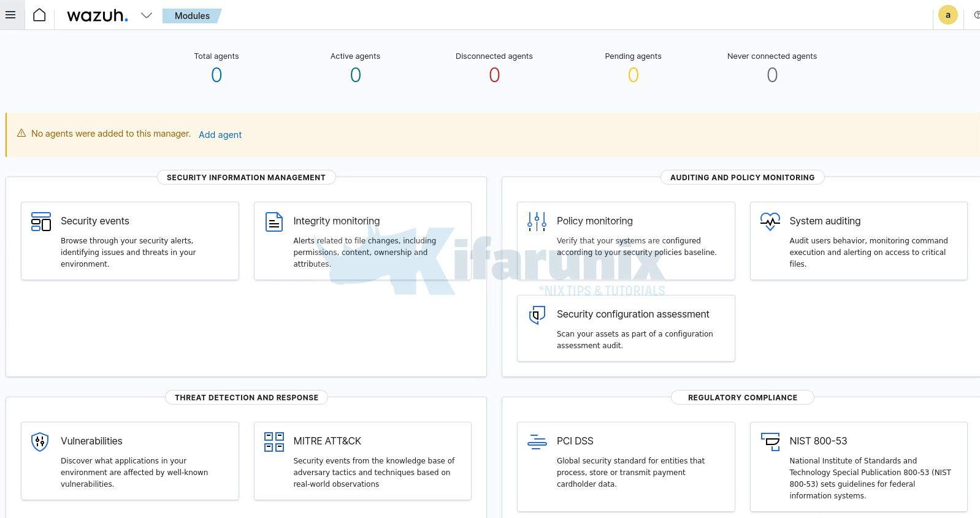Click the Security events icon
The height and width of the screenshot is (518, 980).
pos(41,221)
